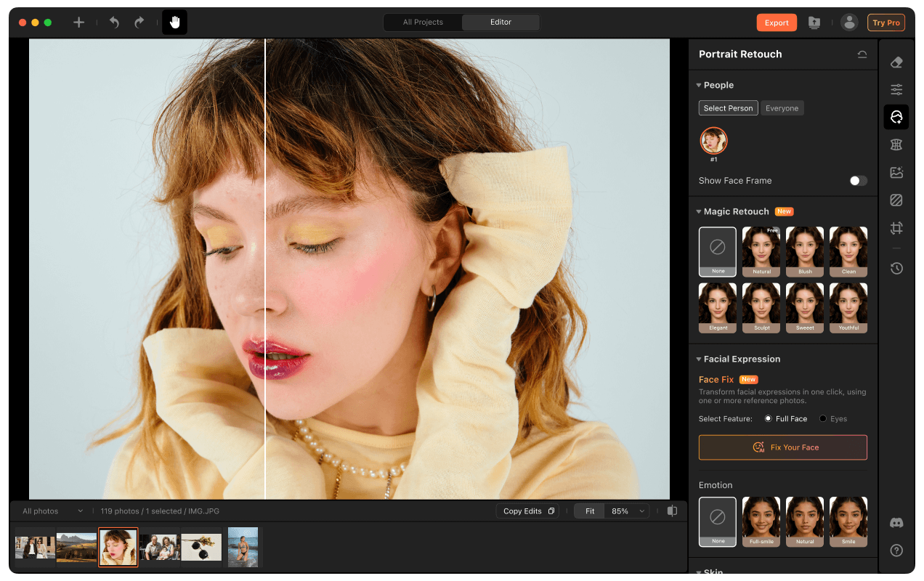Switch to the Editor tab
The width and height of the screenshot is (924, 581).
click(x=500, y=23)
